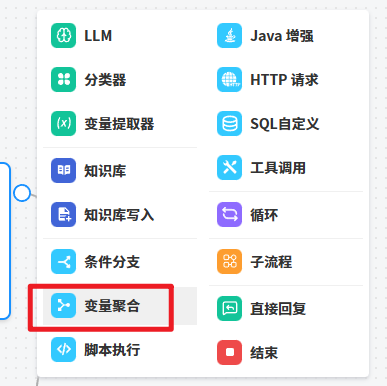The width and height of the screenshot is (387, 386).
Task: Click the code-bracket 脚本执行 icon
Action: point(63,350)
